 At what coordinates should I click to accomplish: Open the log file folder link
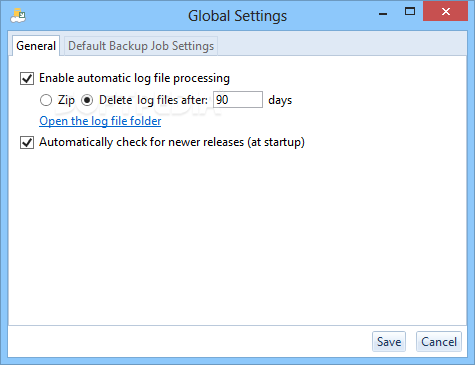(x=100, y=121)
